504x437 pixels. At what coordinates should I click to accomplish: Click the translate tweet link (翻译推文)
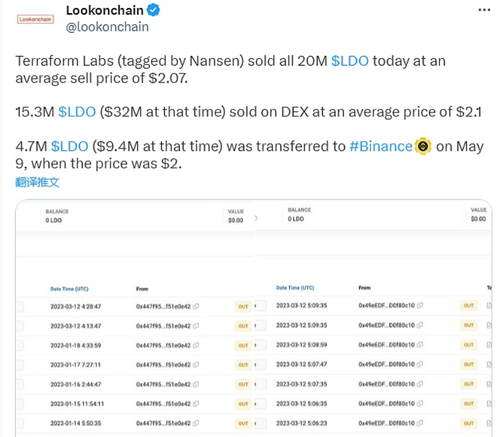pos(37,182)
